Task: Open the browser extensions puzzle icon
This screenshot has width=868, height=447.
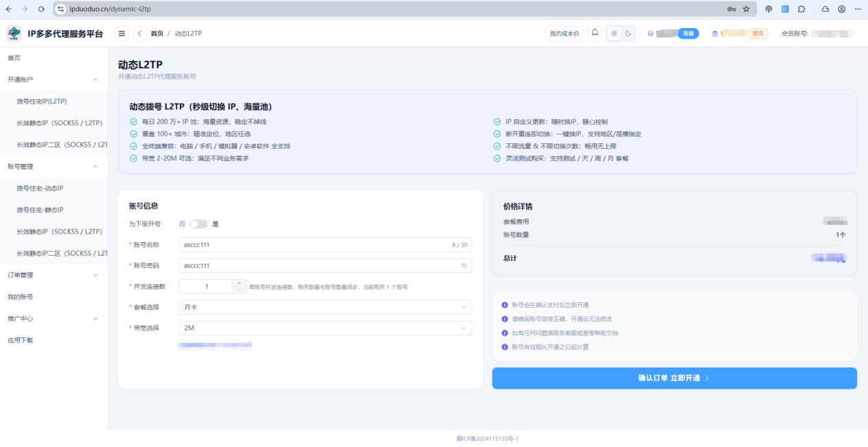Action: coord(801,9)
